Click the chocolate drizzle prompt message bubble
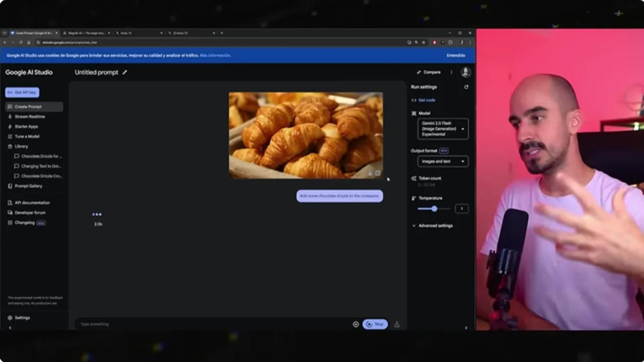This screenshot has height=362, width=644. pos(340,196)
